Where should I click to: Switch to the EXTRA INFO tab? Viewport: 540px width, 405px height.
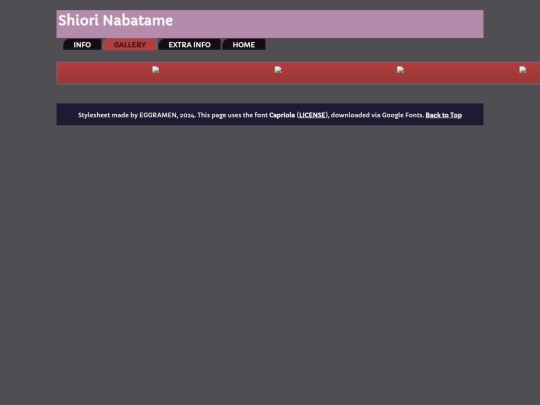(189, 45)
